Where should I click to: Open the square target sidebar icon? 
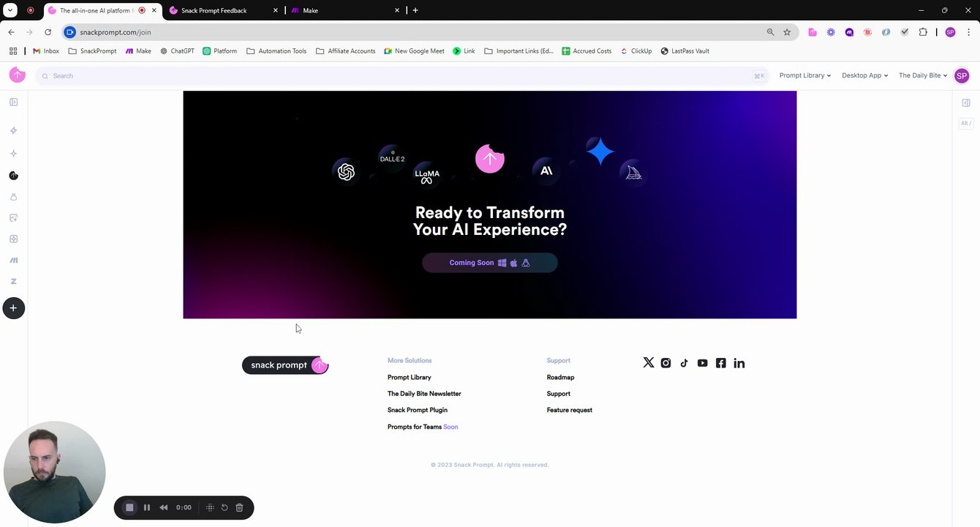coord(13,239)
